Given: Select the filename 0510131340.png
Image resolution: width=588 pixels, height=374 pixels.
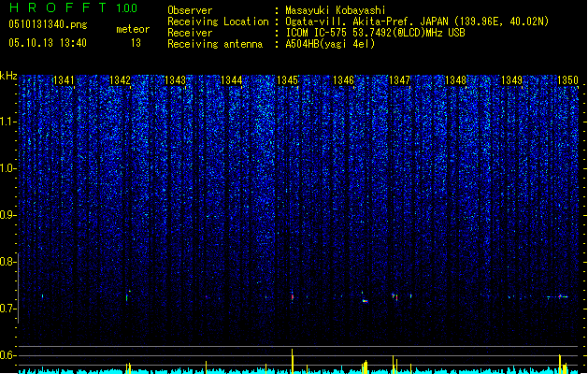Looking at the screenshot, I should (48, 24).
